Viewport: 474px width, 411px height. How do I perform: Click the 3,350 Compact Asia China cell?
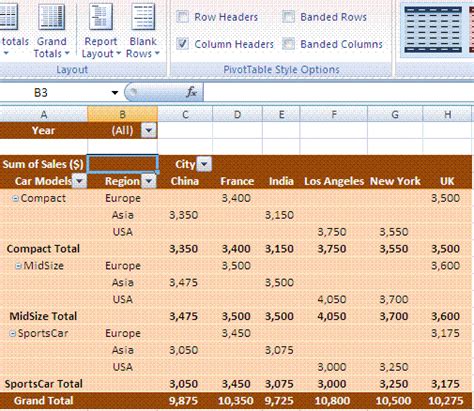pyautogui.click(x=185, y=215)
